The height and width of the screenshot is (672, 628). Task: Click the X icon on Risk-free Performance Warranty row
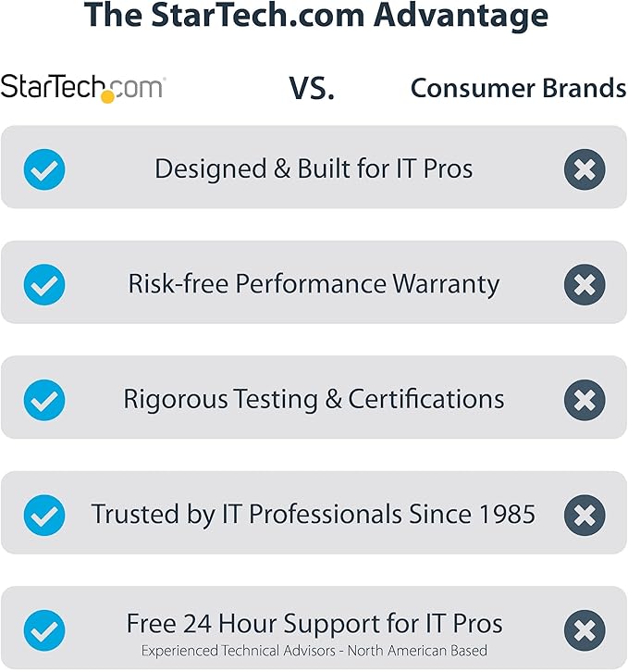pos(585,284)
